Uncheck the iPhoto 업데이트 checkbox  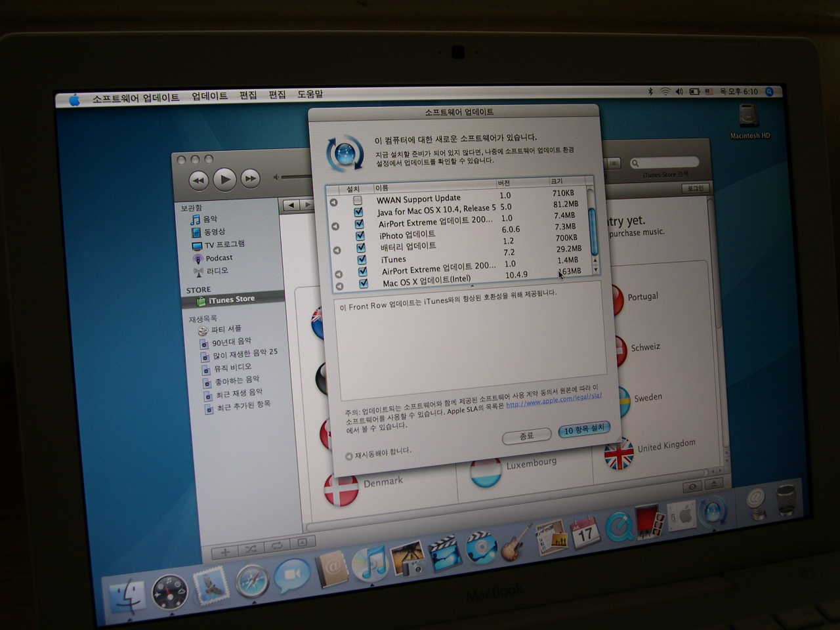click(x=360, y=235)
